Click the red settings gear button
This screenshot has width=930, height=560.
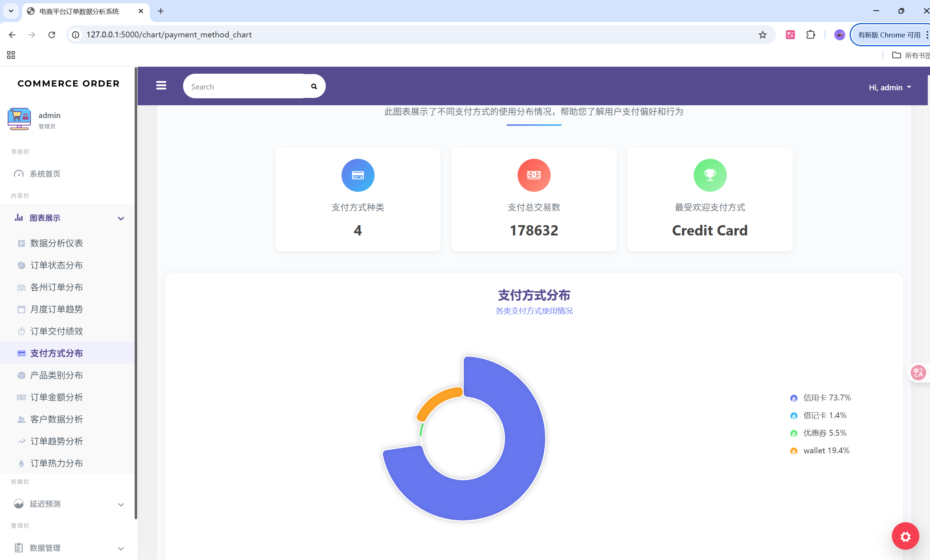coord(905,536)
